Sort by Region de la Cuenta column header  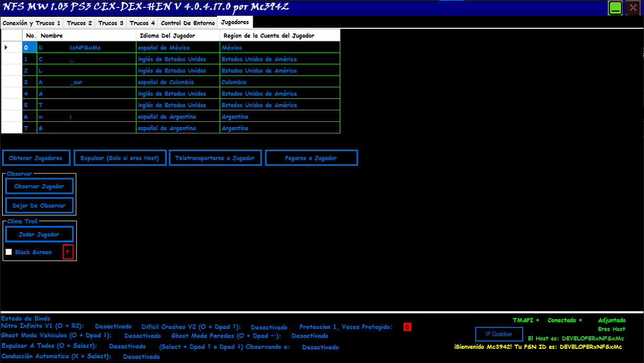pyautogui.click(x=279, y=36)
